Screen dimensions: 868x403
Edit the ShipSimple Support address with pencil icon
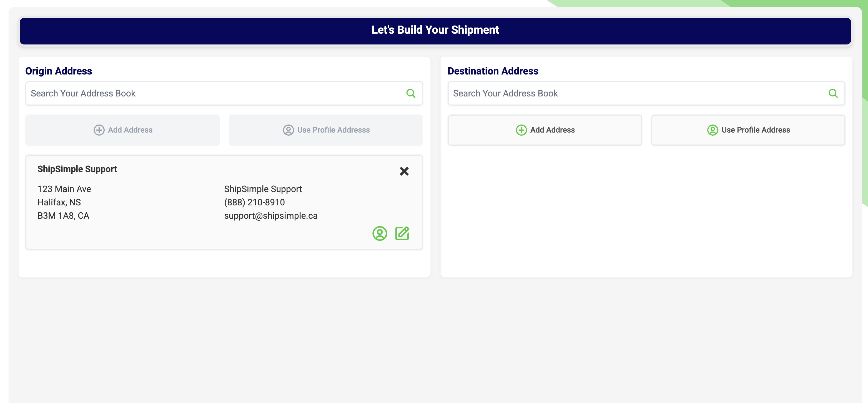coord(402,233)
